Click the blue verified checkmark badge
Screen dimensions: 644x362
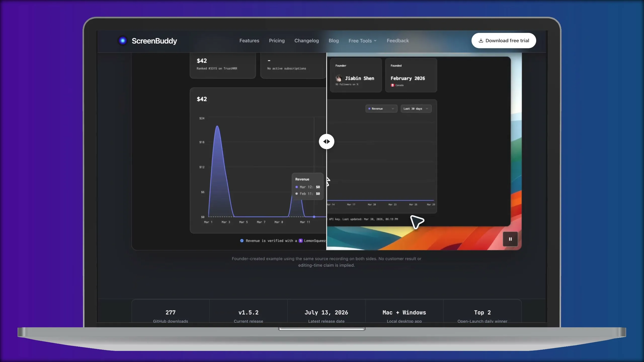click(x=242, y=241)
